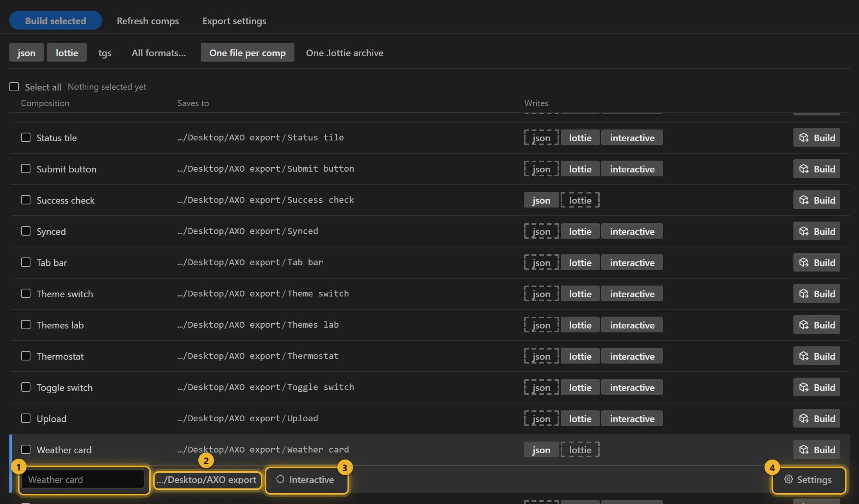
Task: Tick the Status tile checkbox
Action: 26,137
